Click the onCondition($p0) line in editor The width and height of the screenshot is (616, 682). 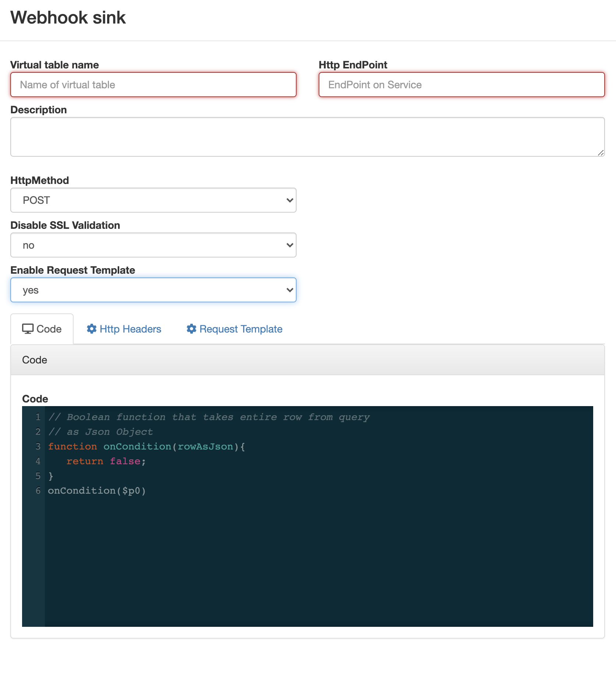tap(97, 491)
